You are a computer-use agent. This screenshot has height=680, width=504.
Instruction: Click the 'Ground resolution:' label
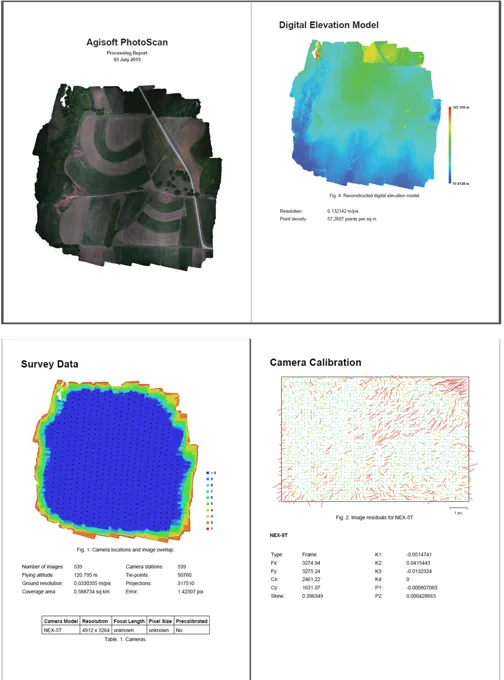click(42, 583)
